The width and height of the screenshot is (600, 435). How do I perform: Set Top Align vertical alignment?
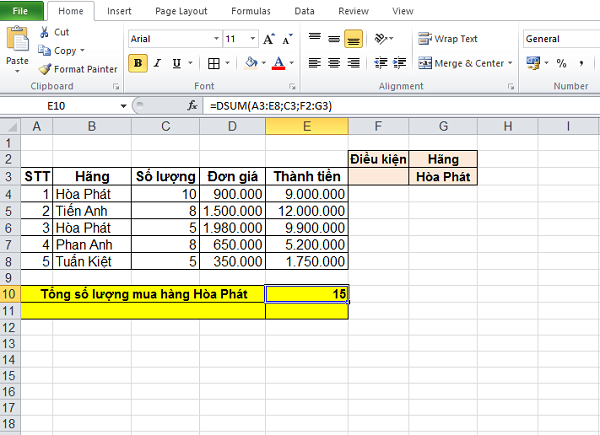tap(315, 39)
